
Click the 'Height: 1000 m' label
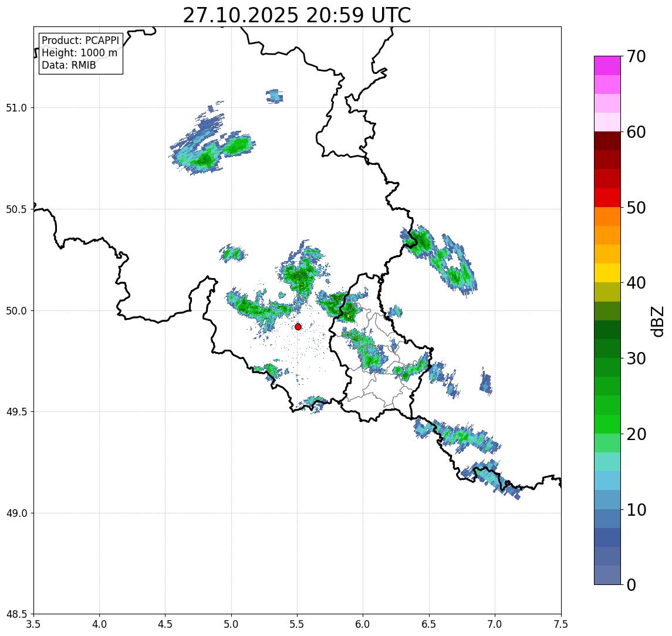pyautogui.click(x=79, y=53)
